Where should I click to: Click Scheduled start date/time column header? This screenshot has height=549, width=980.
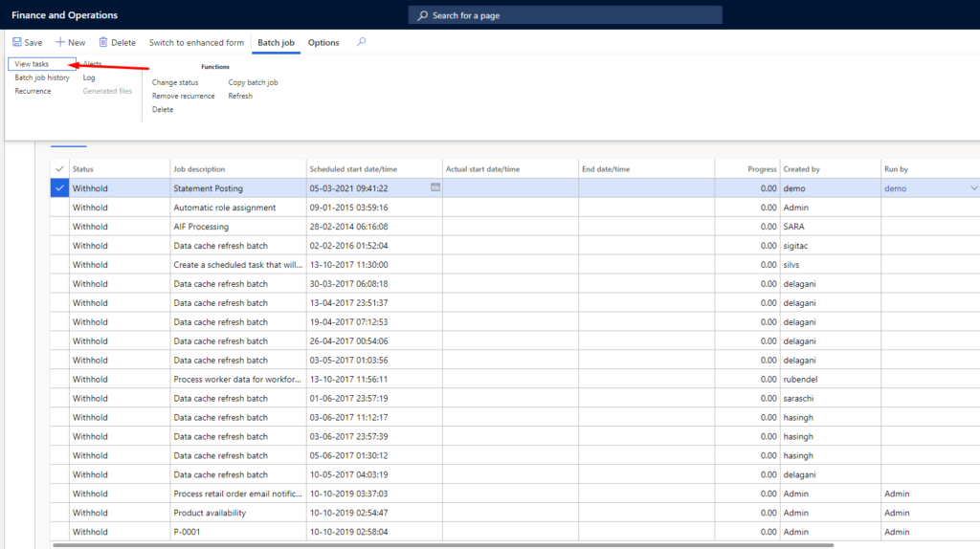point(353,169)
